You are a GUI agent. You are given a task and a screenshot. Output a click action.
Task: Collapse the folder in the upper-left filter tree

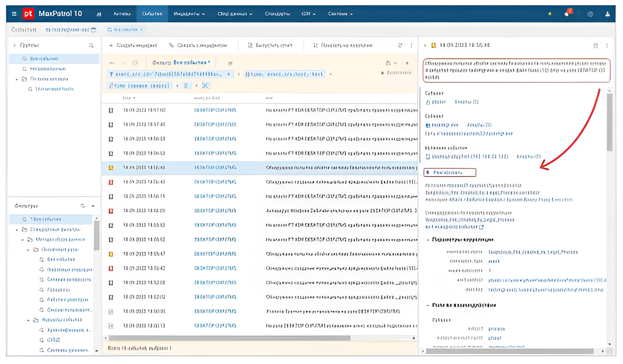(x=17, y=79)
